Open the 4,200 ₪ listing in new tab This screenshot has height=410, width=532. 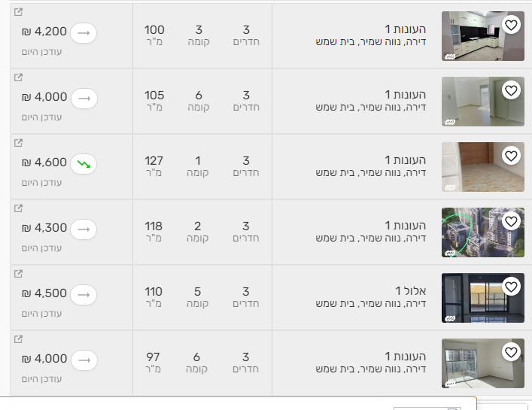(x=19, y=12)
